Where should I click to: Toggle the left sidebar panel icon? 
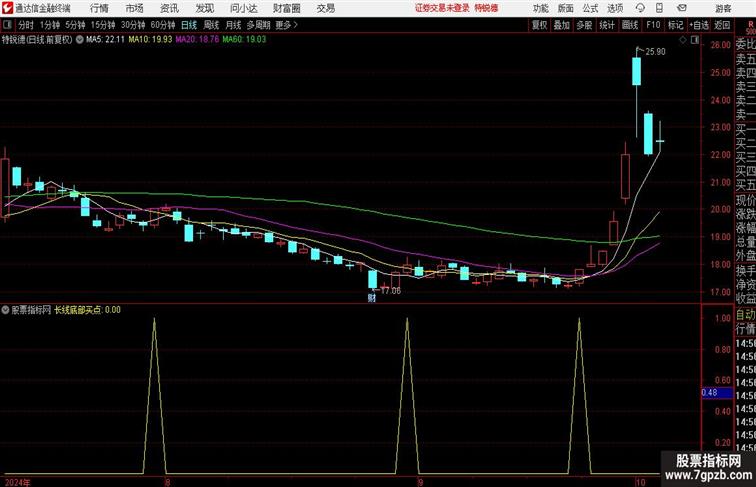point(7,25)
